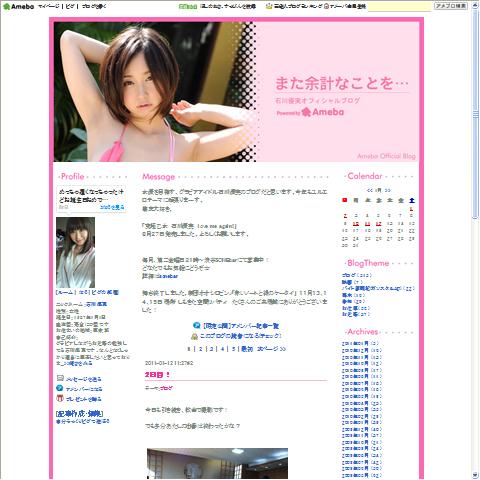This screenshot has width=480, height=480.
Task: Open the 2010年06月 archive
Action: point(355,389)
